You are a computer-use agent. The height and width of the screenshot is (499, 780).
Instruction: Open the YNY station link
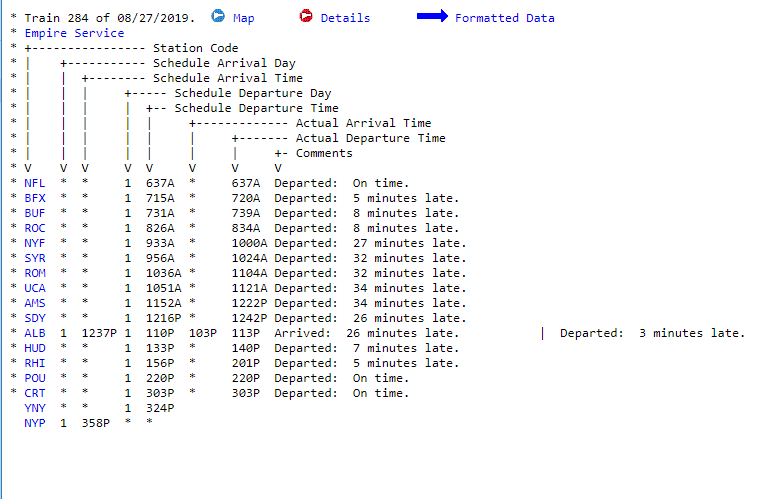pos(34,408)
